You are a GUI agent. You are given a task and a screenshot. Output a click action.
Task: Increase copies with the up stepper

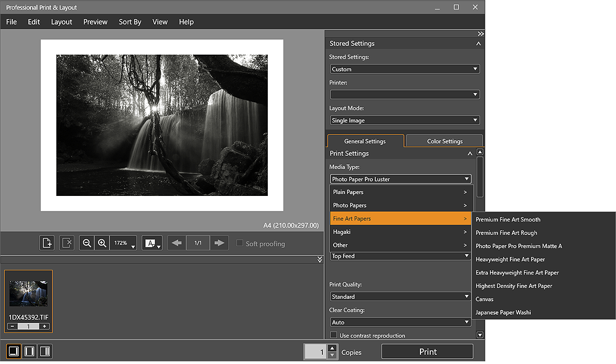pyautogui.click(x=332, y=348)
